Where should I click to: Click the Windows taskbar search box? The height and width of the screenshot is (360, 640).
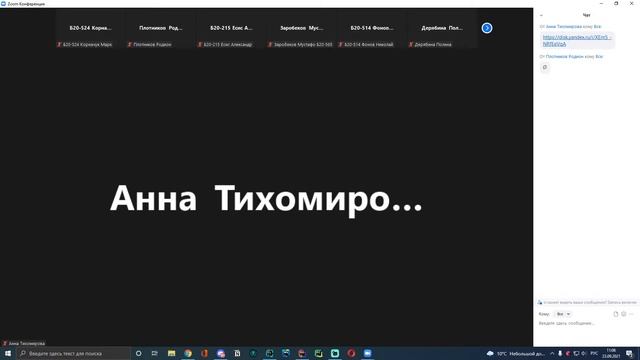pyautogui.click(x=73, y=353)
